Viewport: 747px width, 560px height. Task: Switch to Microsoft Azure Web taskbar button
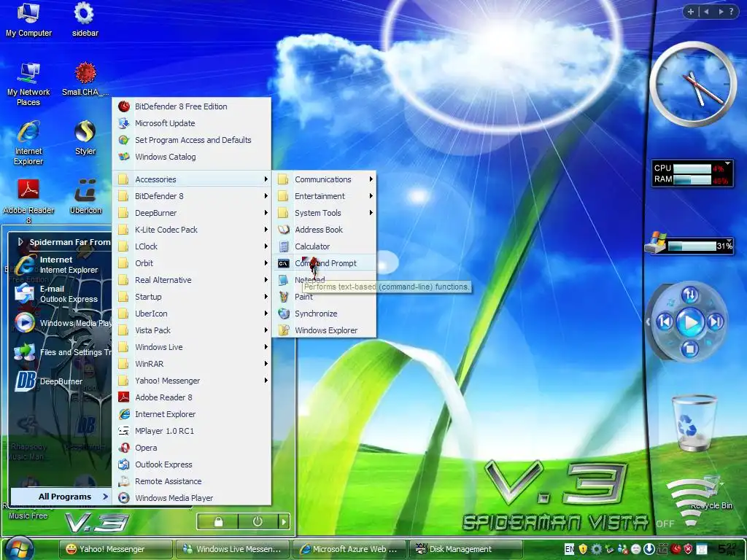pyautogui.click(x=349, y=549)
